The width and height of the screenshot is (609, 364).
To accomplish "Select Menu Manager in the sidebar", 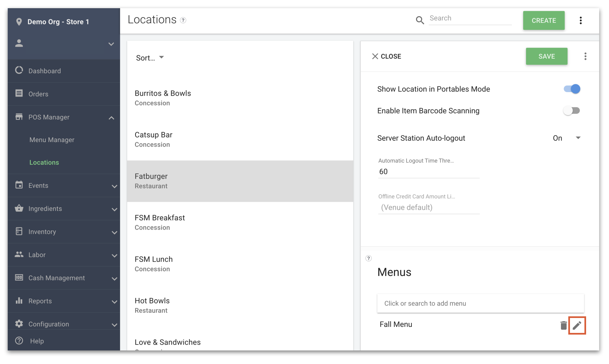I will click(52, 139).
